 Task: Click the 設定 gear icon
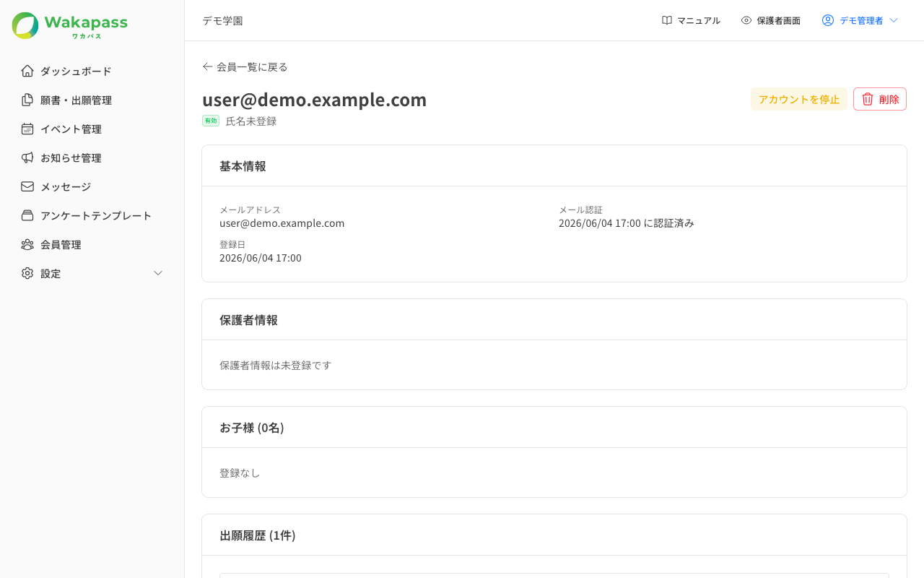point(27,273)
